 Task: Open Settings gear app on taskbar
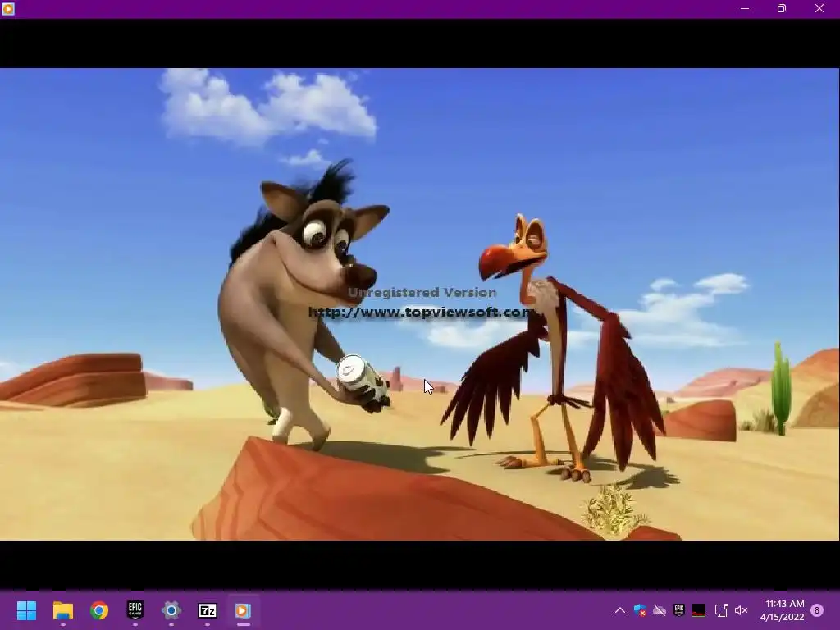pyautogui.click(x=171, y=610)
